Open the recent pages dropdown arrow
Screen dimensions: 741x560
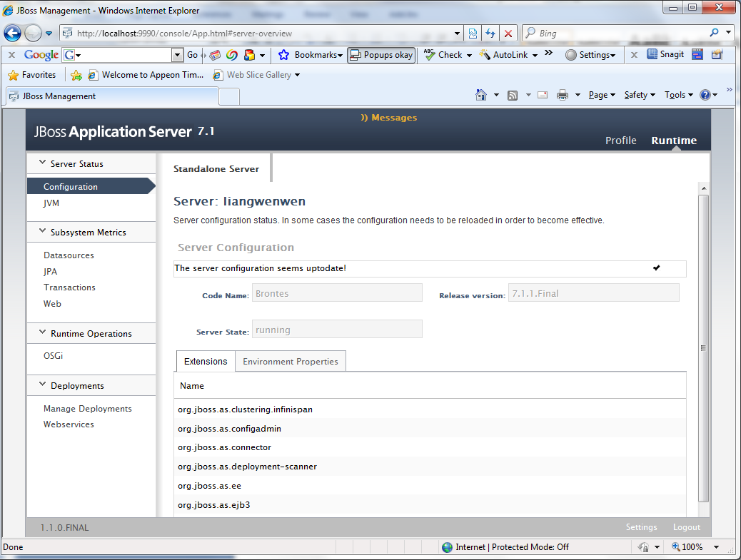coord(49,34)
